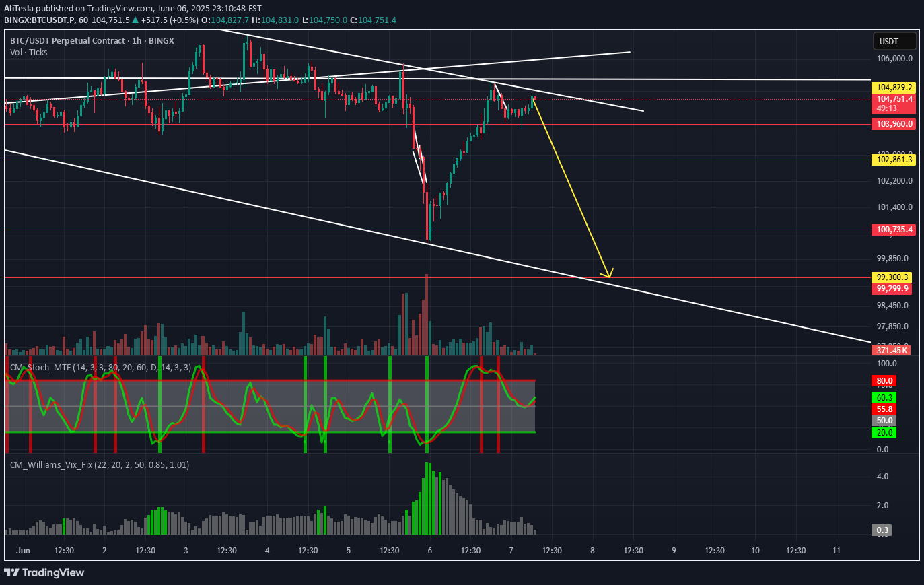Click the BINGX:BTCUSDT.P symbol OHLC line
Viewport: 924px width, 585px height.
200,20
